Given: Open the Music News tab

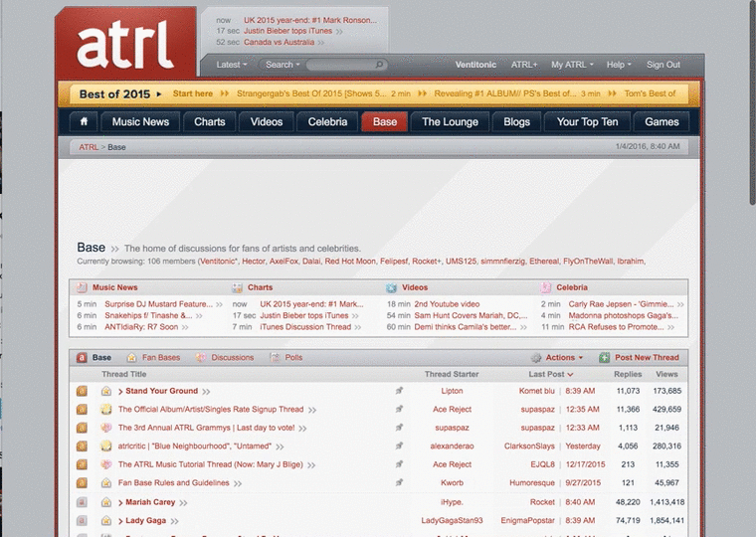Looking at the screenshot, I should coord(140,122).
